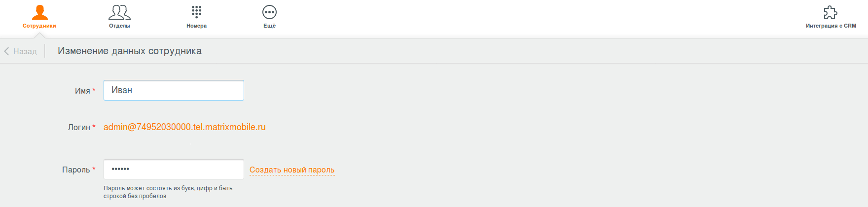Select the Номера dial-pad icon
Image resolution: width=868 pixels, height=207 pixels.
(x=196, y=12)
